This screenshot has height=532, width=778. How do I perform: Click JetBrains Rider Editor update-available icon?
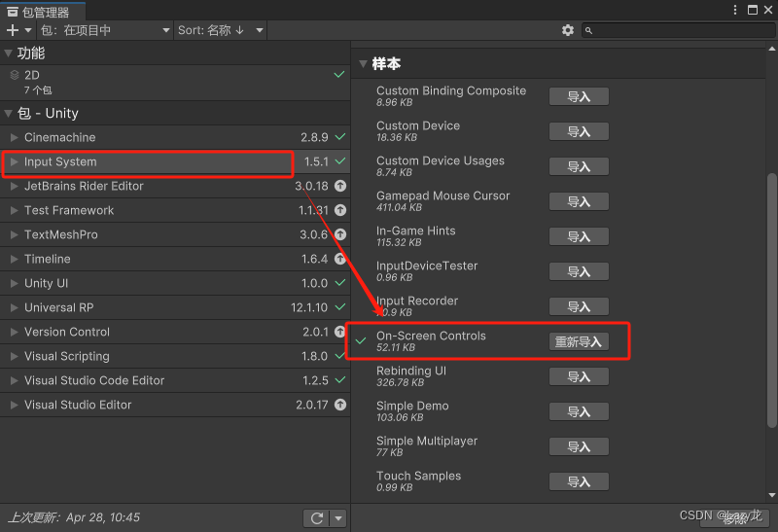point(339,186)
